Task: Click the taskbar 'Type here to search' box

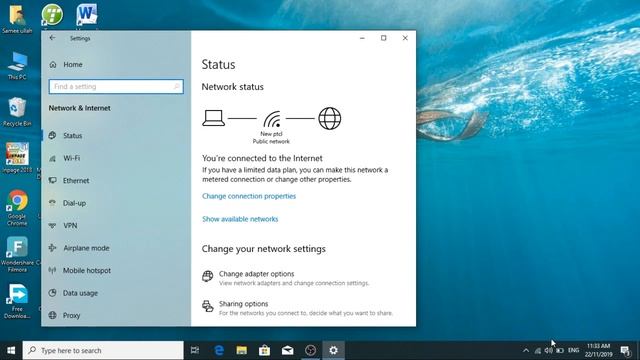Action: click(x=103, y=350)
